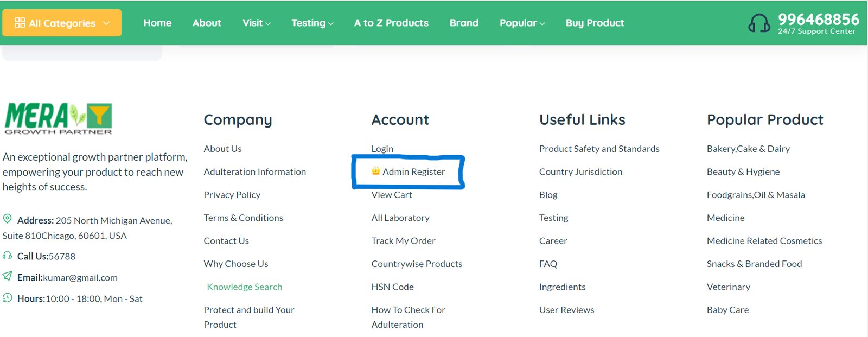This screenshot has width=868, height=337.
Task: Open the Popular dropdown menu
Action: point(522,23)
